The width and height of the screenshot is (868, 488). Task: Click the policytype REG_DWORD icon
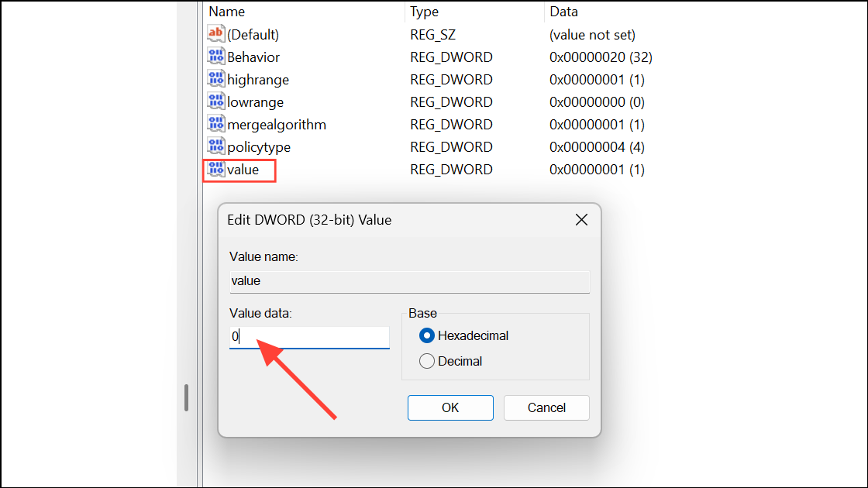pyautogui.click(x=215, y=146)
